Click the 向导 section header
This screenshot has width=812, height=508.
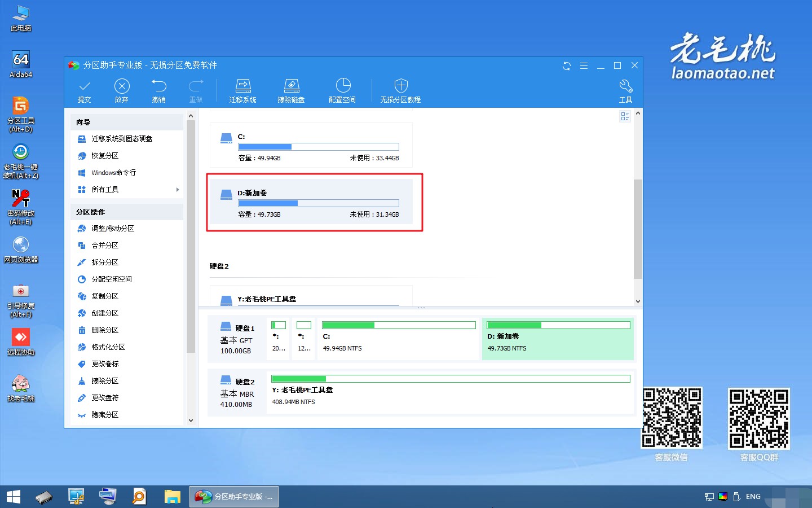[127, 122]
